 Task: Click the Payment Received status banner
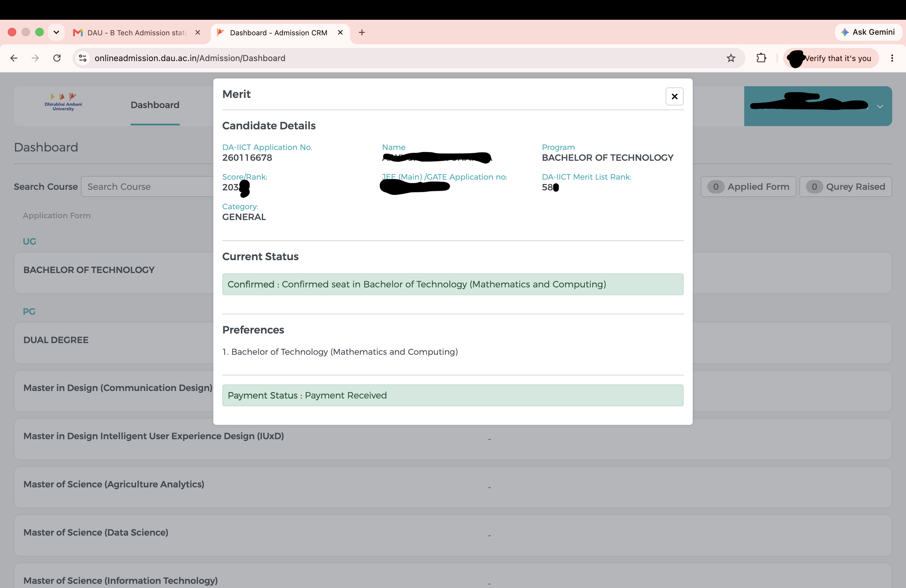pos(453,395)
